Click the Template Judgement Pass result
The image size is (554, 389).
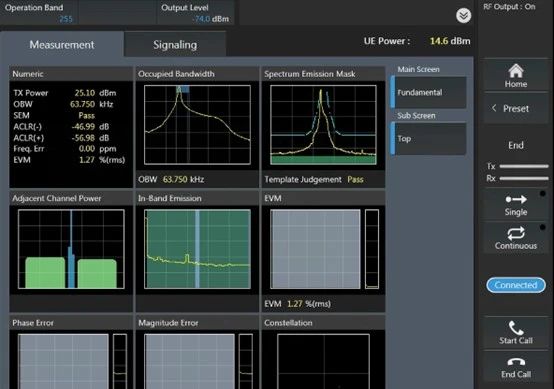pos(314,179)
